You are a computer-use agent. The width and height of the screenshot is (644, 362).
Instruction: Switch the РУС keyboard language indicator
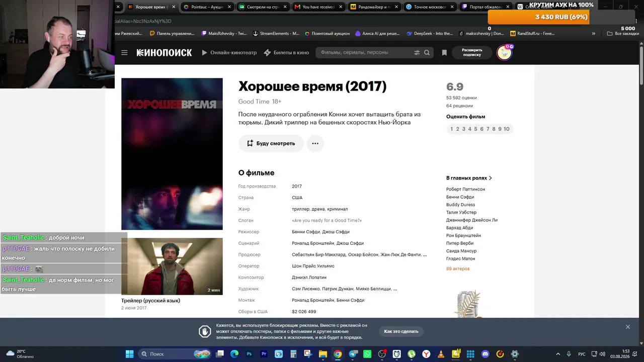(582, 354)
